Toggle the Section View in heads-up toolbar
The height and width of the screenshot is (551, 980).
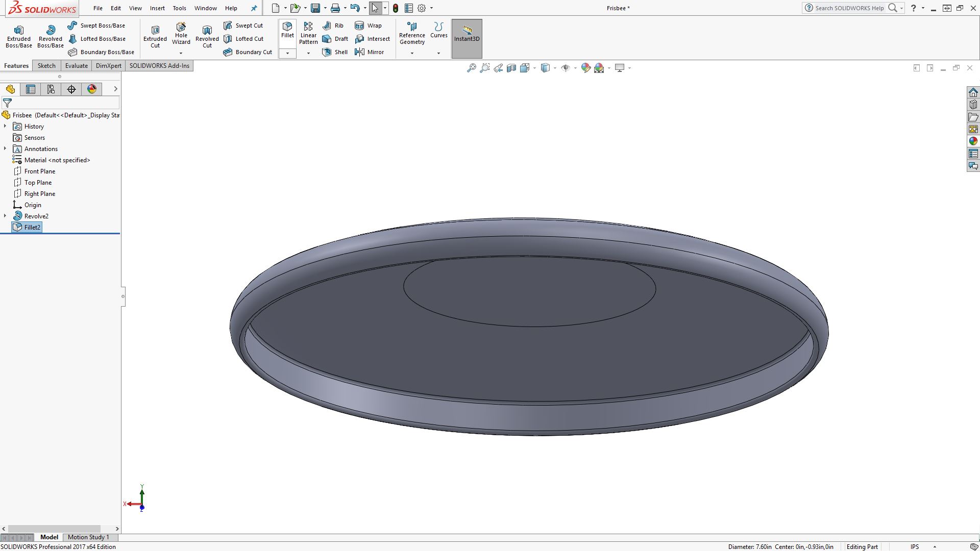tap(511, 67)
